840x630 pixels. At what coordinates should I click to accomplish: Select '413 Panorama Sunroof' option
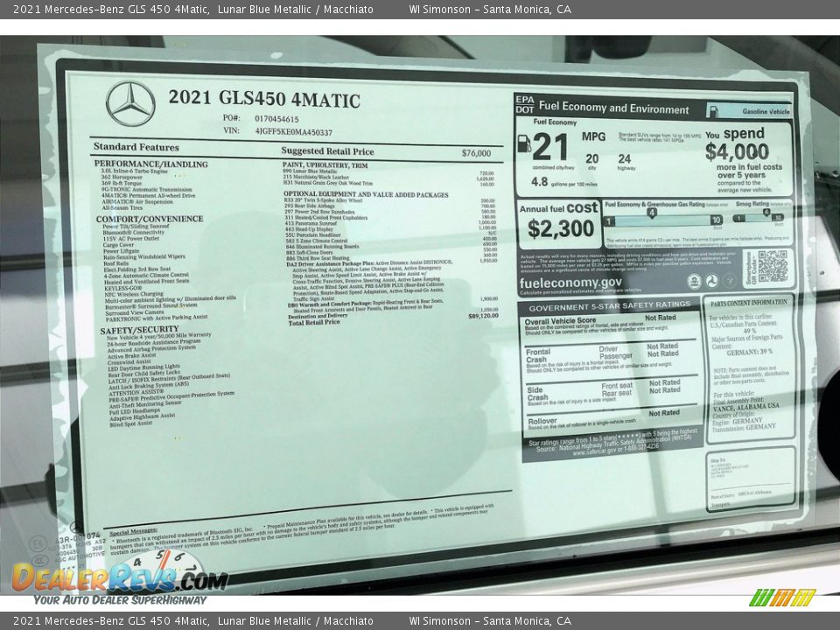click(x=311, y=223)
